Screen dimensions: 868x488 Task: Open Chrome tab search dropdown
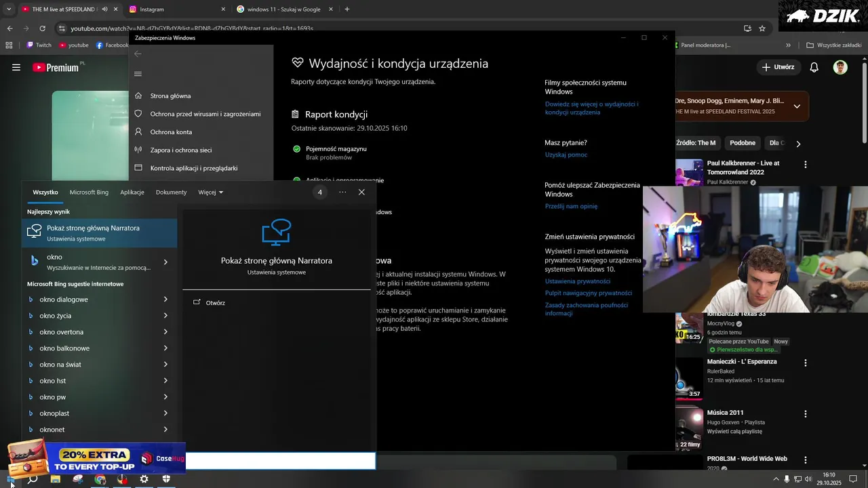click(9, 9)
